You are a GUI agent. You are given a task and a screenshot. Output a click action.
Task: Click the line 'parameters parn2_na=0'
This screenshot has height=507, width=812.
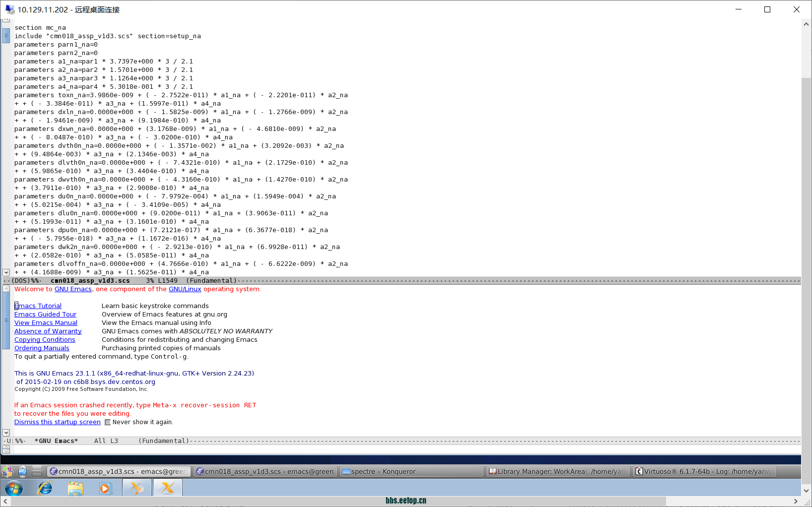(x=56, y=53)
